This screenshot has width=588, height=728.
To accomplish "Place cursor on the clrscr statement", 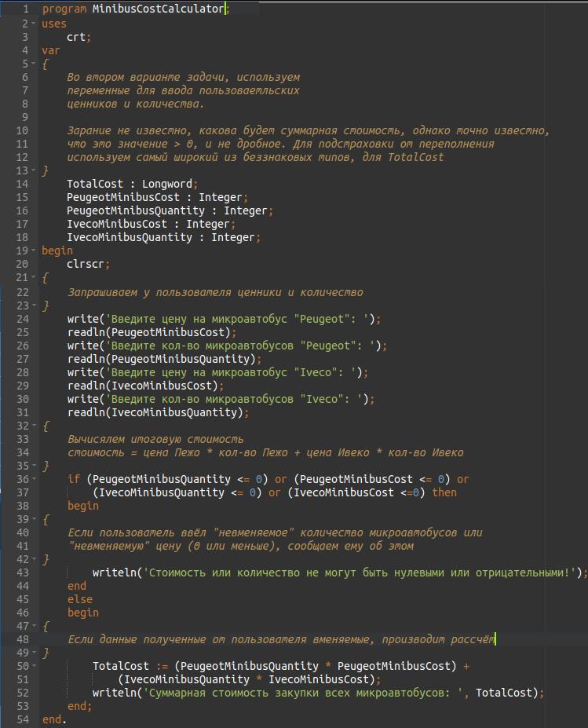I will 86,264.
